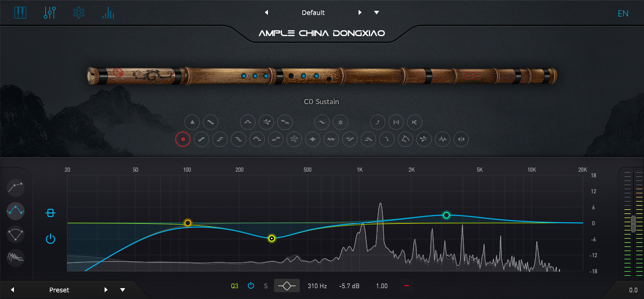Toggle the Q3 band power button
The width and height of the screenshot is (644, 299).
pyautogui.click(x=251, y=286)
